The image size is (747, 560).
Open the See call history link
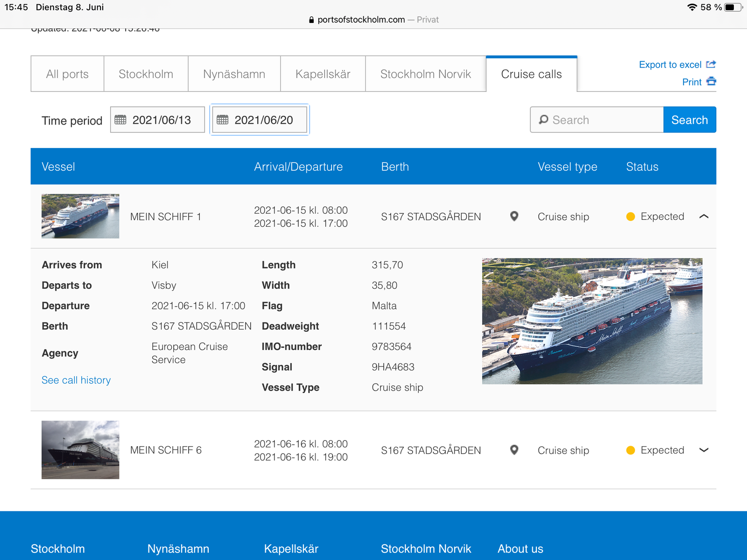[76, 380]
